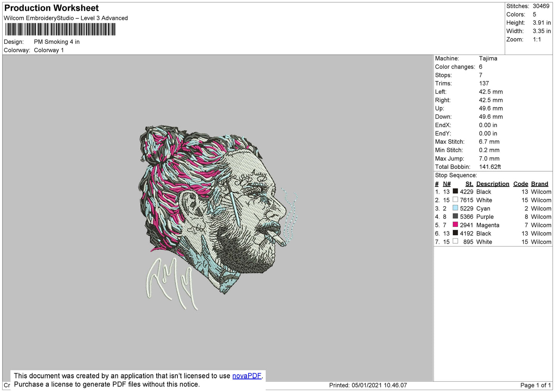Click the Page 1 of 1 indicator
The height and width of the screenshot is (392, 555).
[x=535, y=385]
